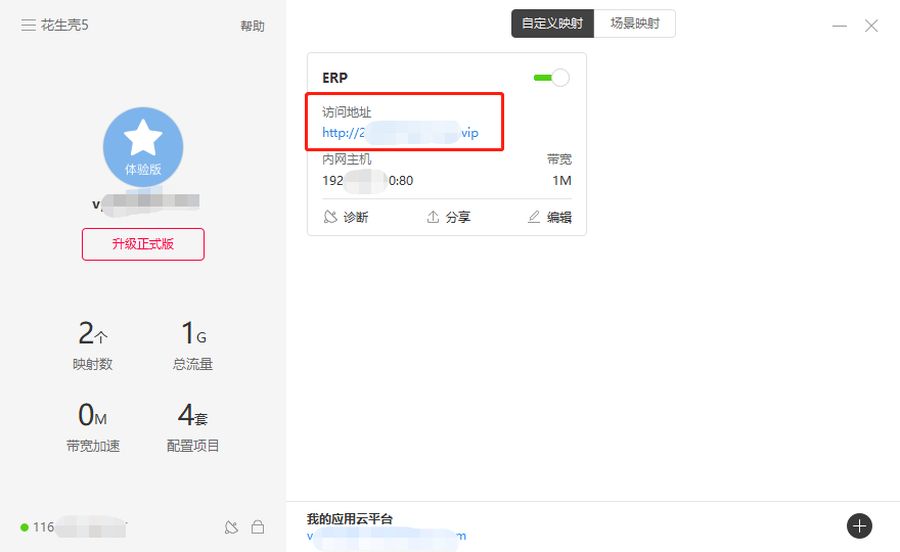
Task: Click the pencil edit icon in ERP card
Action: click(x=534, y=217)
